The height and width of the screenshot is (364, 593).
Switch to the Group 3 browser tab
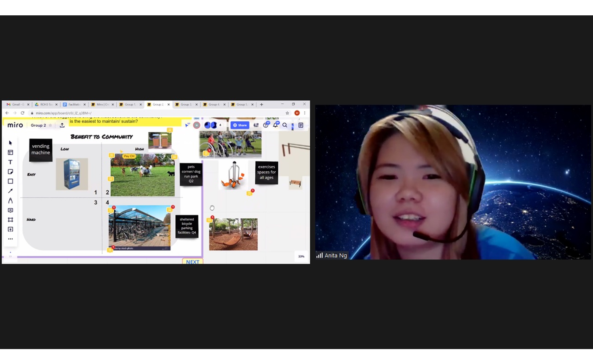(185, 105)
